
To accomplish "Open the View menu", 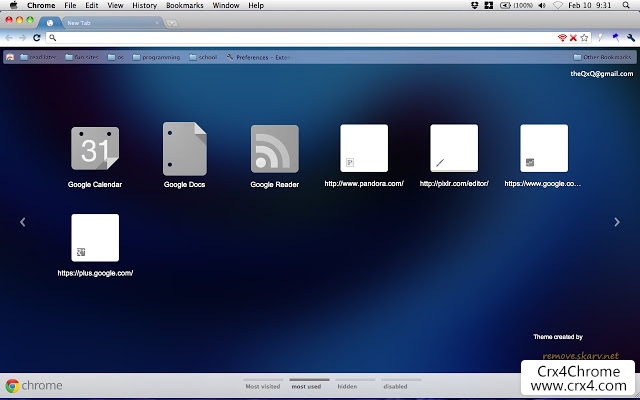I will [115, 5].
